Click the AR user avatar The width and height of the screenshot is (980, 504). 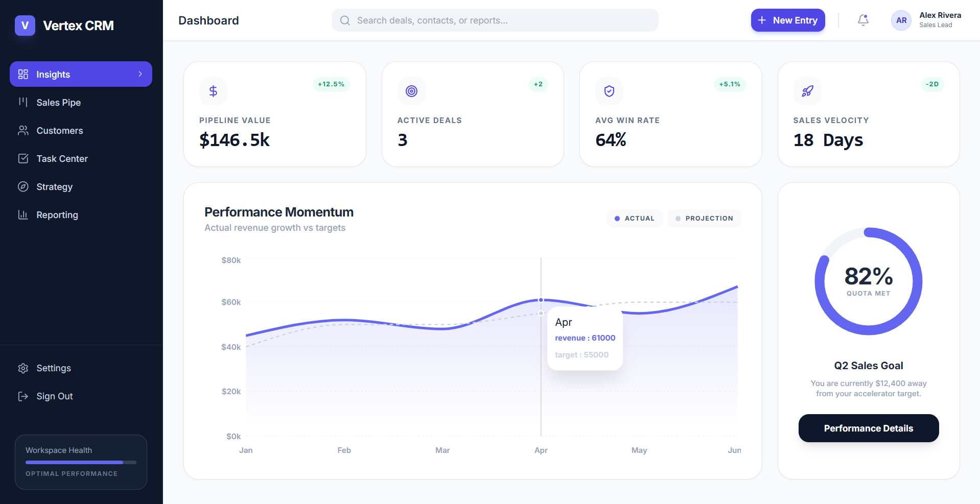pyautogui.click(x=901, y=20)
